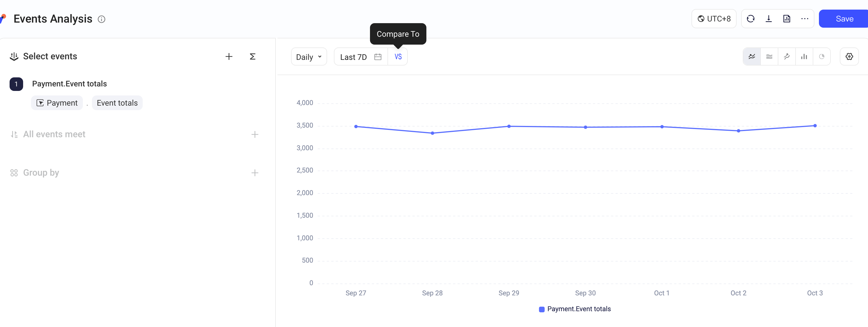Click the Sep 28 data point

(x=432, y=133)
